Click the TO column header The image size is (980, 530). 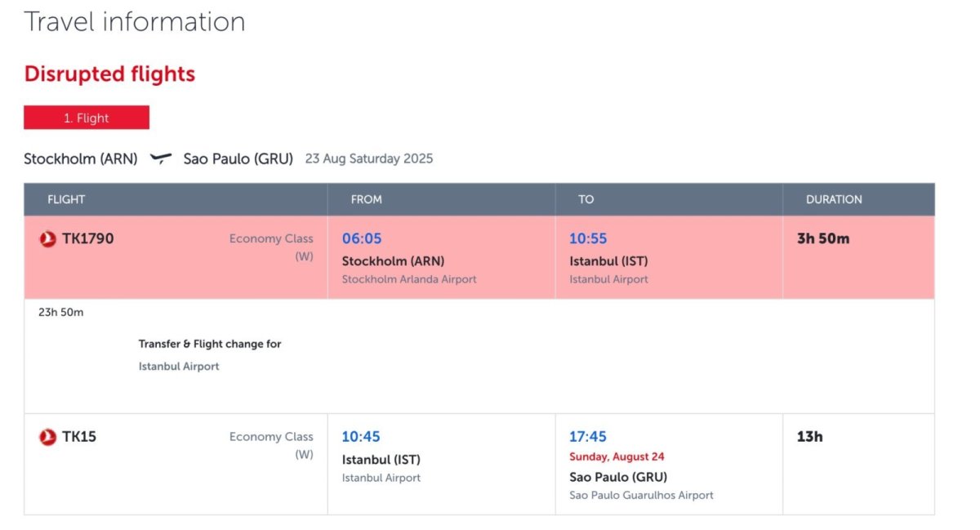pos(586,199)
